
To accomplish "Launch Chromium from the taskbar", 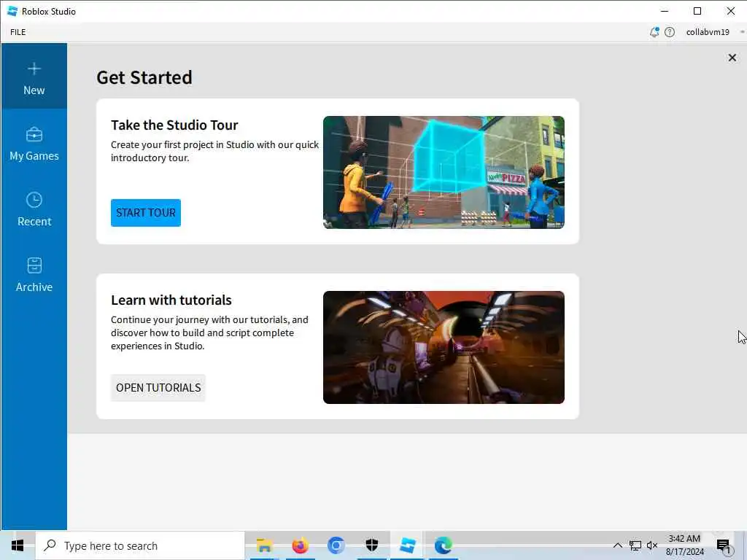I will [x=336, y=545].
